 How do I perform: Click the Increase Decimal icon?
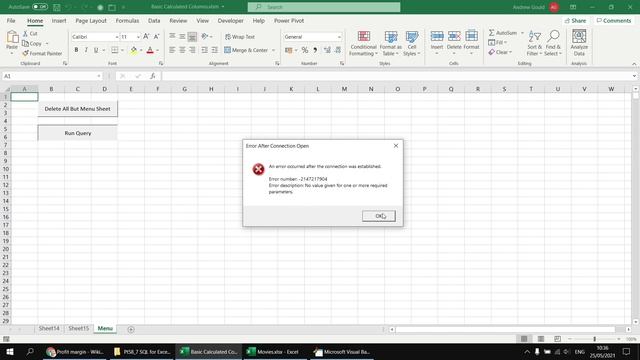point(327,50)
